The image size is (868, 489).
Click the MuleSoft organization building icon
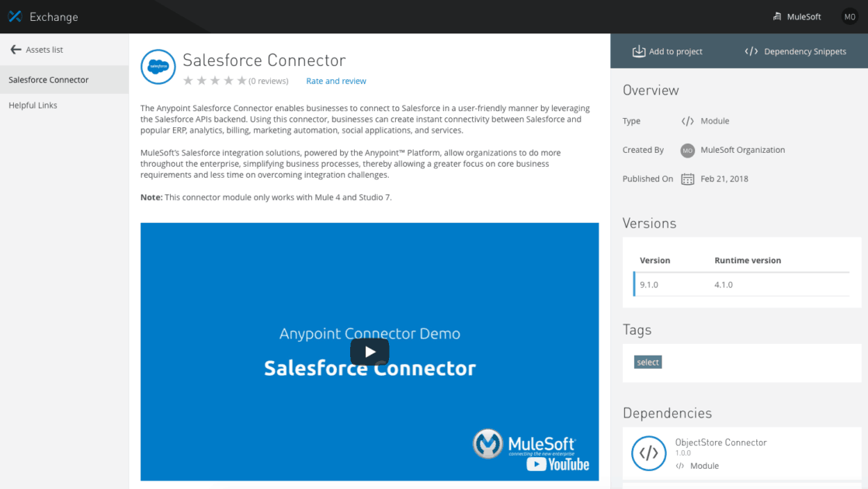777,16
